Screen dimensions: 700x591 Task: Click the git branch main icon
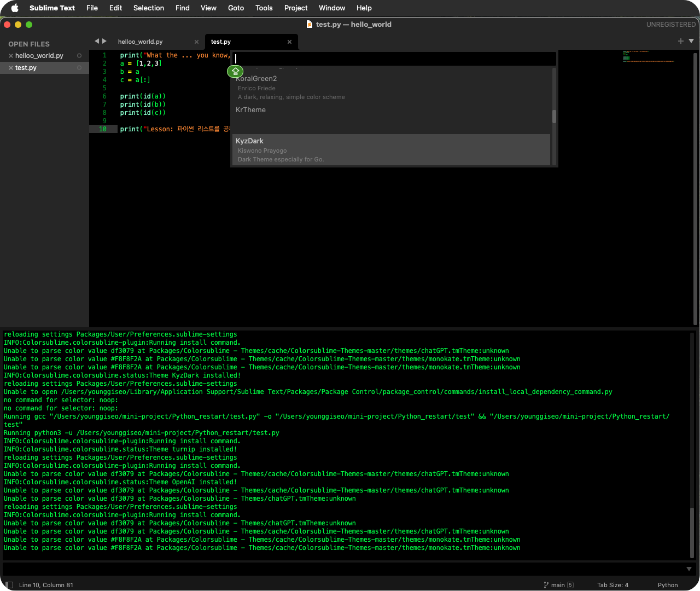click(x=546, y=585)
